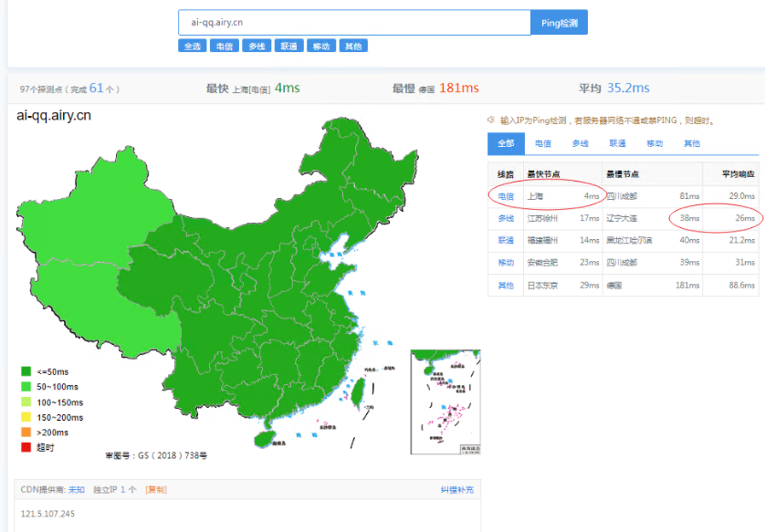Switch to the 多线 results tab
The image size is (765, 532).
coord(580,143)
